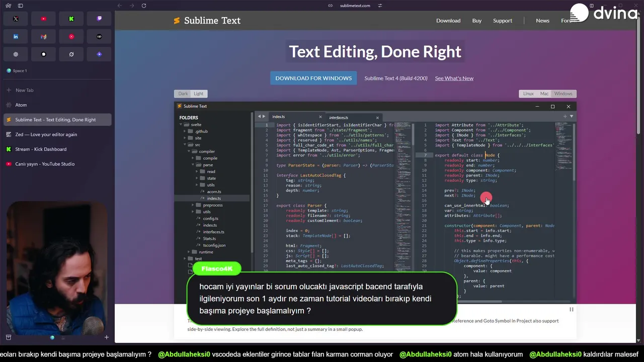The image size is (644, 362).
Task: Expand the .github folder in preview tree
Action: tap(185, 131)
